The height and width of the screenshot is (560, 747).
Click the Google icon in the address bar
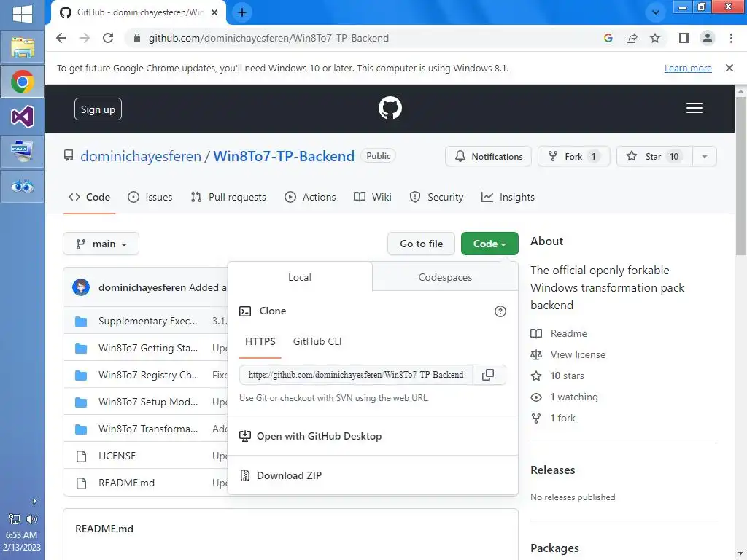pos(608,38)
